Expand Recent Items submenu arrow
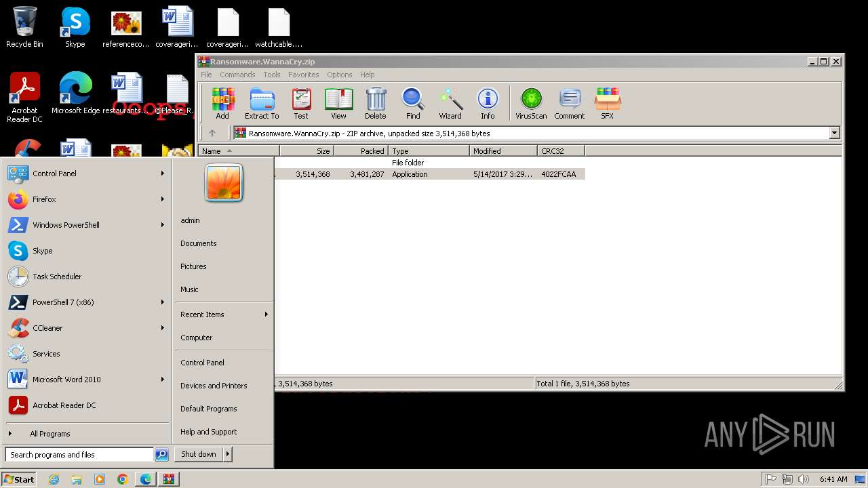868x488 pixels. [x=267, y=314]
